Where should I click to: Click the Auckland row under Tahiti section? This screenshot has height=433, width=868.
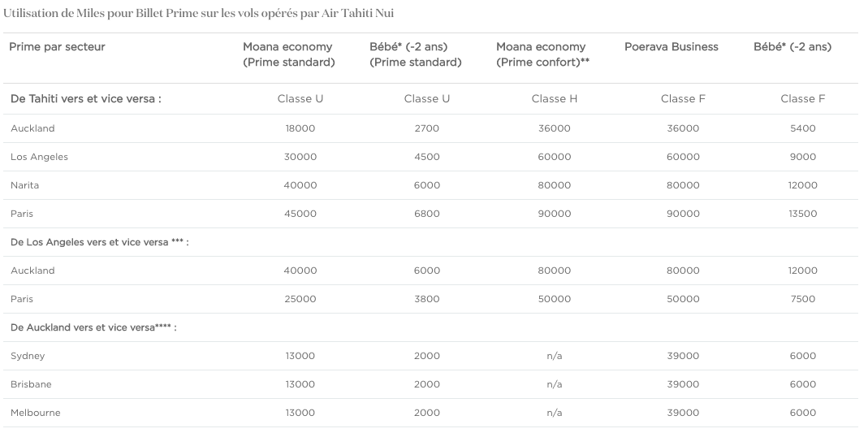[x=430, y=128]
